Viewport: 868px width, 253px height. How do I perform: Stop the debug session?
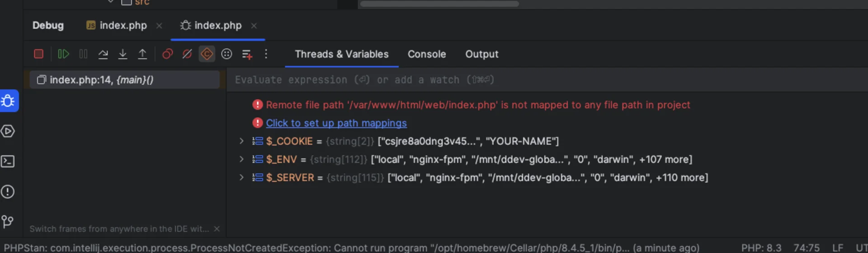(x=39, y=54)
